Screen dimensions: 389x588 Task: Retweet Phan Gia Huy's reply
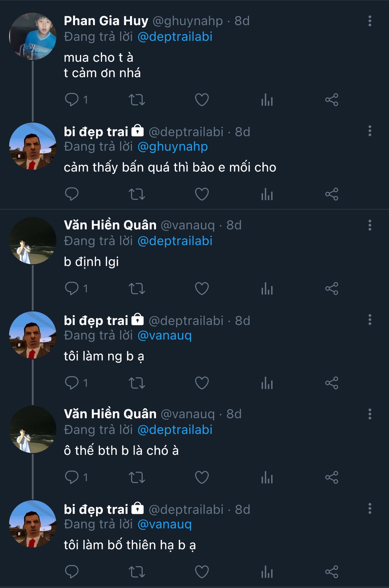pos(137,100)
